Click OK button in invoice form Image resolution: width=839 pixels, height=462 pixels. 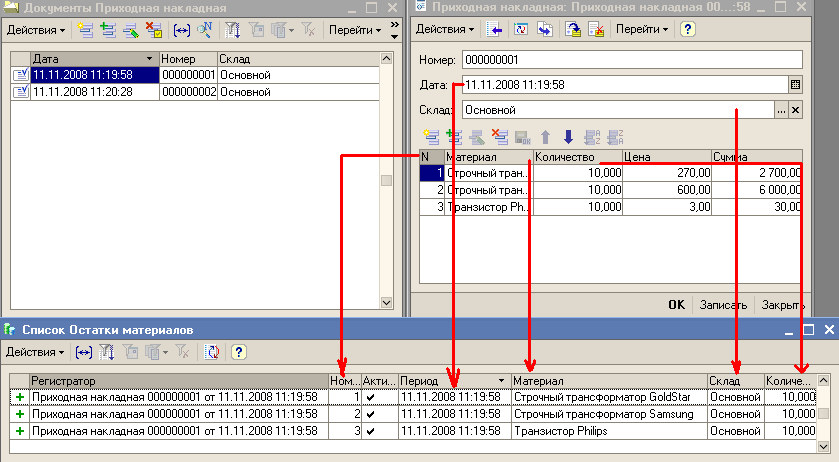pos(676,305)
